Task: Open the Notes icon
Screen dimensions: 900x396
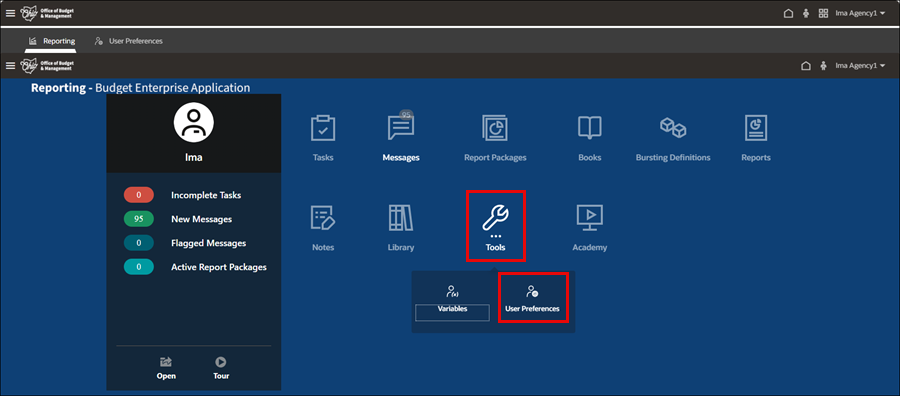Action: pyautogui.click(x=323, y=218)
